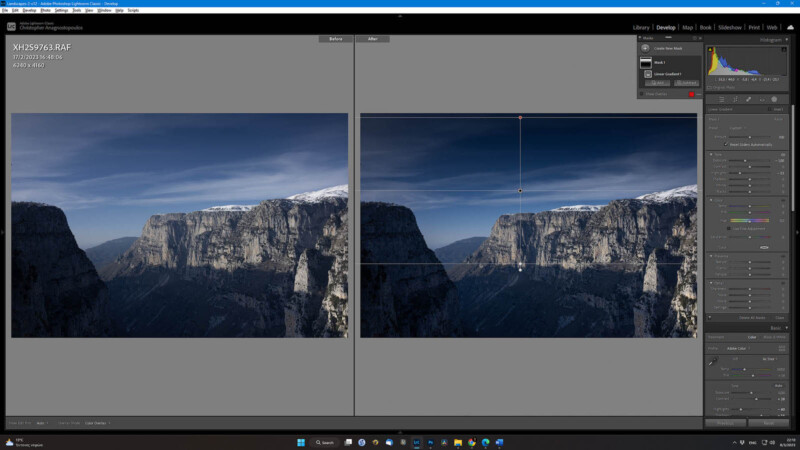
Task: Click the Previous button
Action: tap(725, 423)
